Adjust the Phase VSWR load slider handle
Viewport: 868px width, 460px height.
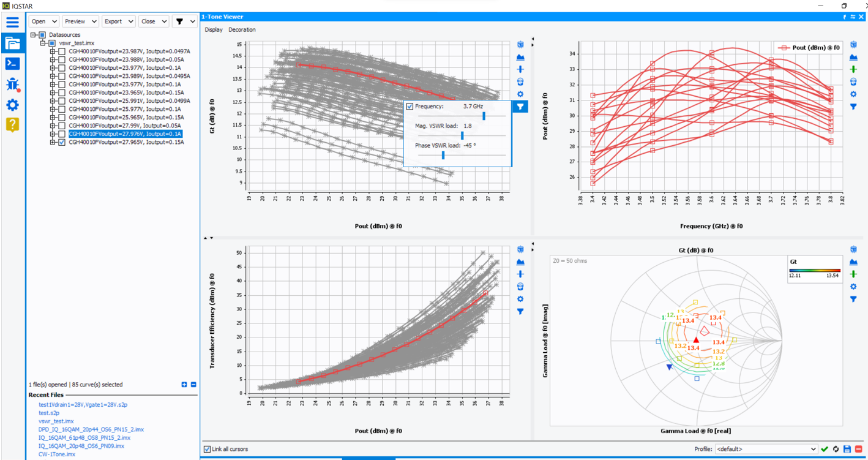(x=443, y=156)
